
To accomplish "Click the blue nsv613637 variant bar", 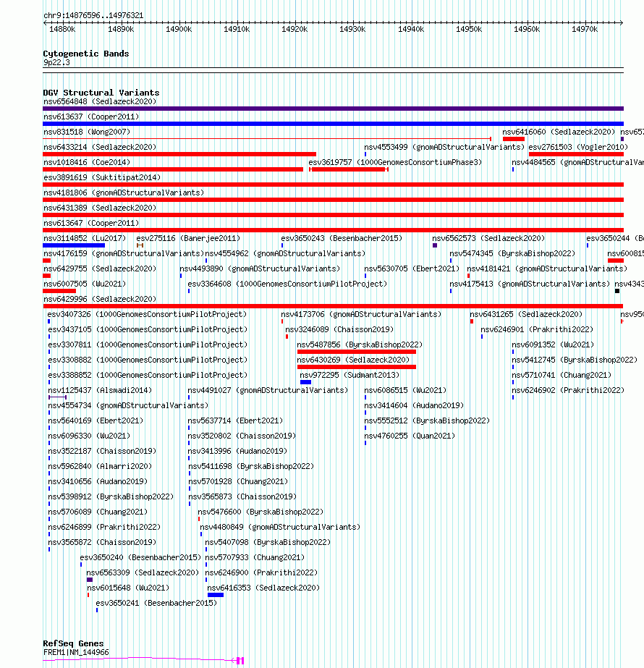I will click(x=333, y=124).
